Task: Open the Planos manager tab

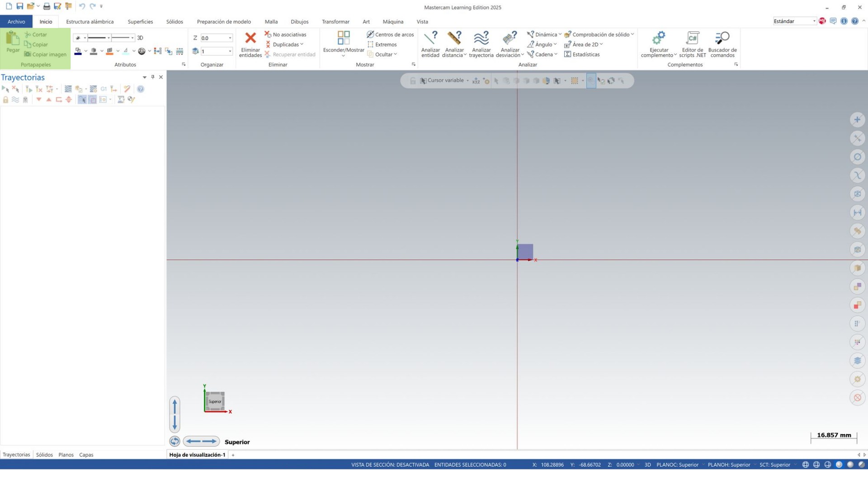Action: click(66, 455)
